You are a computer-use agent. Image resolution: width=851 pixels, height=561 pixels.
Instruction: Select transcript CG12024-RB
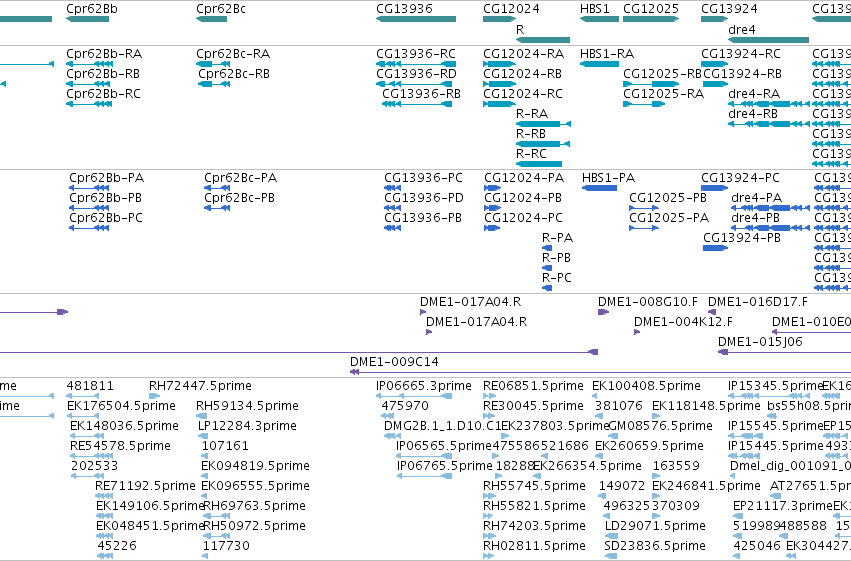tap(523, 74)
